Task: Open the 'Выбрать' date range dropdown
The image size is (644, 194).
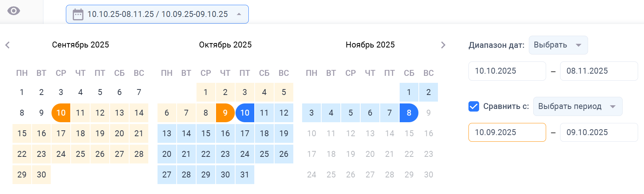Action: (x=558, y=45)
